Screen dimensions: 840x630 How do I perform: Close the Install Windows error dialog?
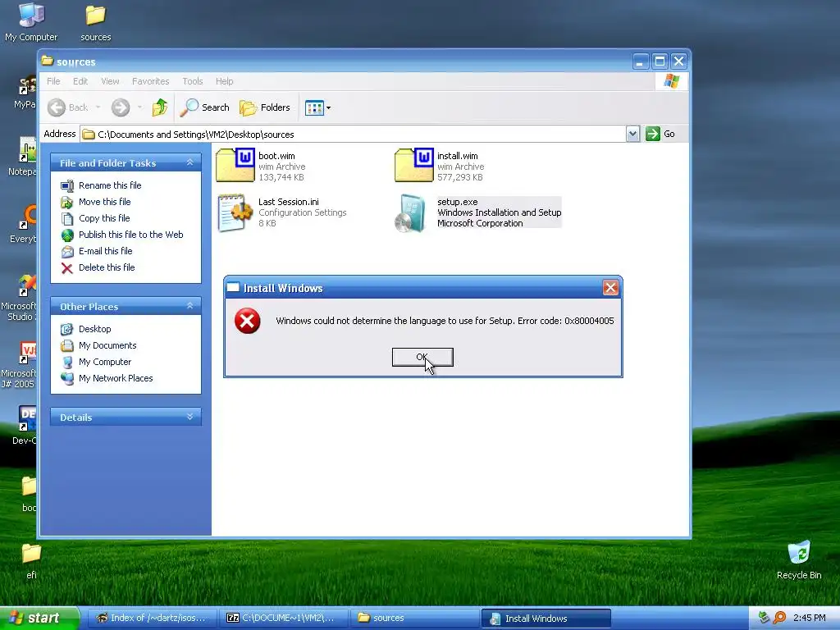point(610,288)
